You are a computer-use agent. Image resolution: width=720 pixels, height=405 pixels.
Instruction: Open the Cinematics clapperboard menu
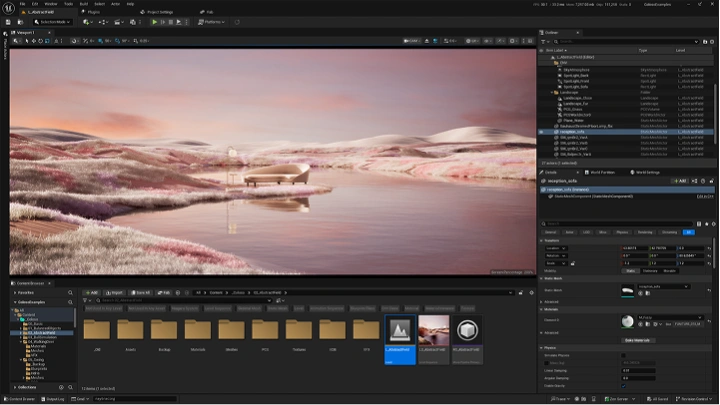pos(118,22)
